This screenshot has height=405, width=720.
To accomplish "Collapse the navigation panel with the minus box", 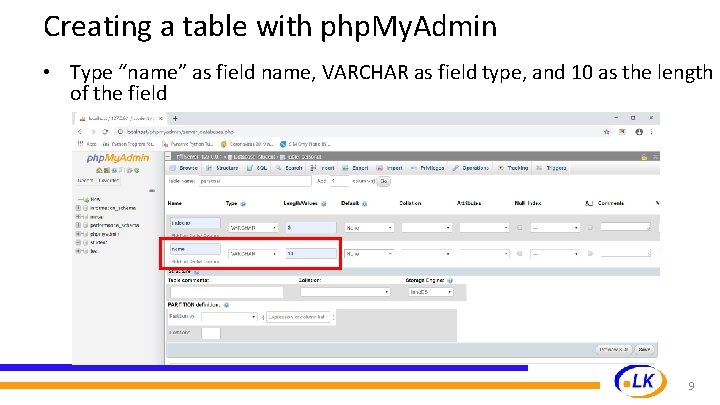I will 169,157.
